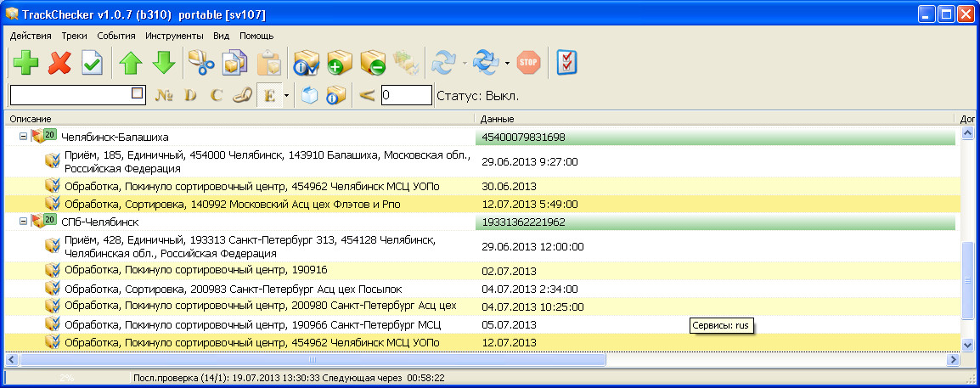Screen dimensions: 980x388
Task: Move track up with green up arrow
Action: tap(130, 64)
